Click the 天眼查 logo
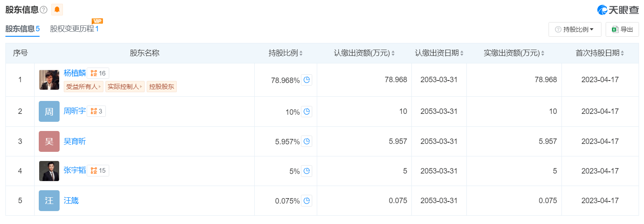This screenshot has width=644, height=224. [618, 10]
